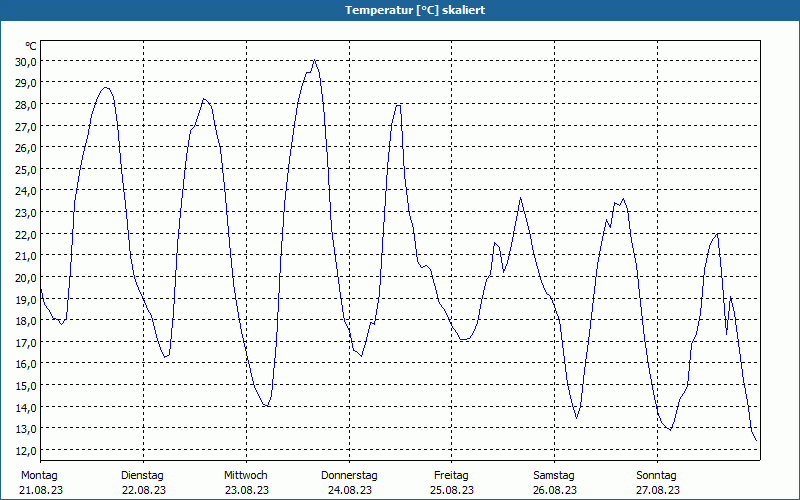Viewport: 800px width, 500px height.
Task: Click the 27.08.23 date label
Action: click(x=656, y=490)
